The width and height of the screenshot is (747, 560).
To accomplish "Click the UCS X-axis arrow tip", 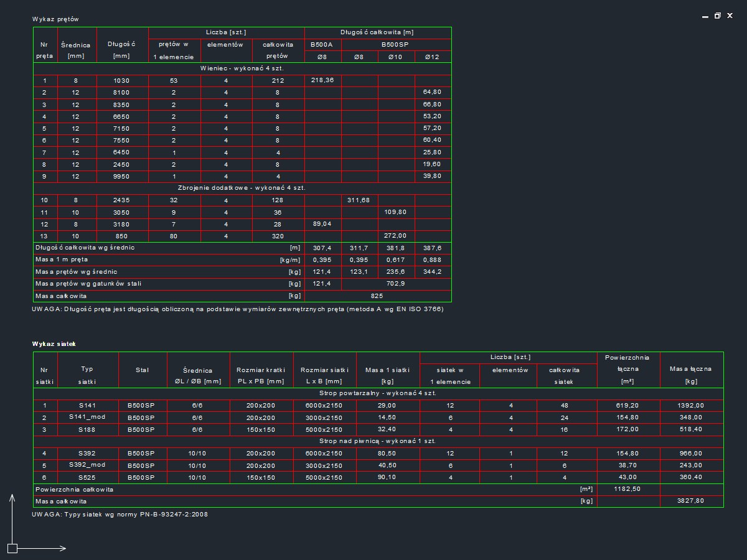I will tap(63, 548).
